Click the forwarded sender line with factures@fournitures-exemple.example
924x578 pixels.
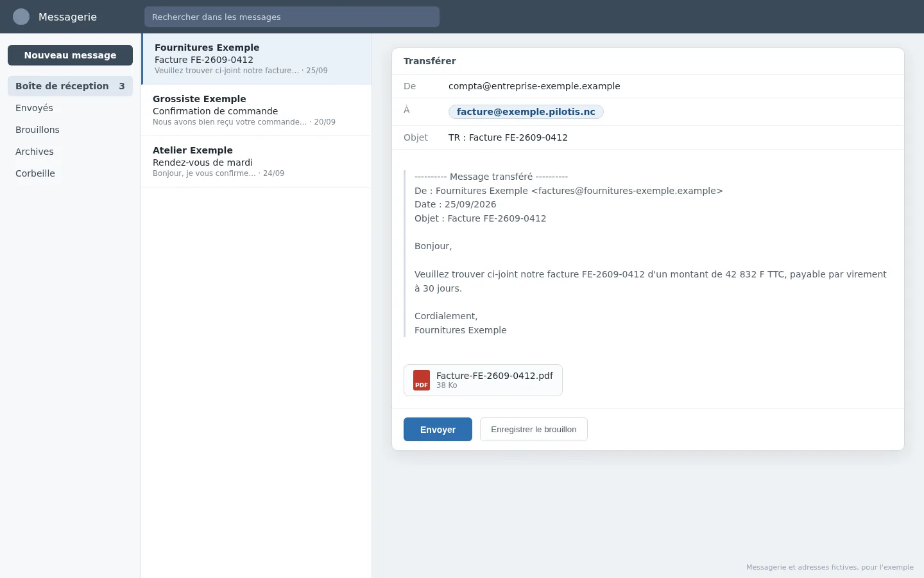click(569, 191)
